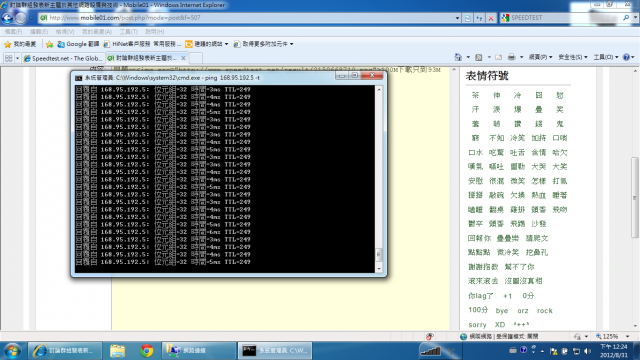The width and height of the screenshot is (640, 360).
Task: Click the 100分 emoticon link
Action: (x=478, y=310)
